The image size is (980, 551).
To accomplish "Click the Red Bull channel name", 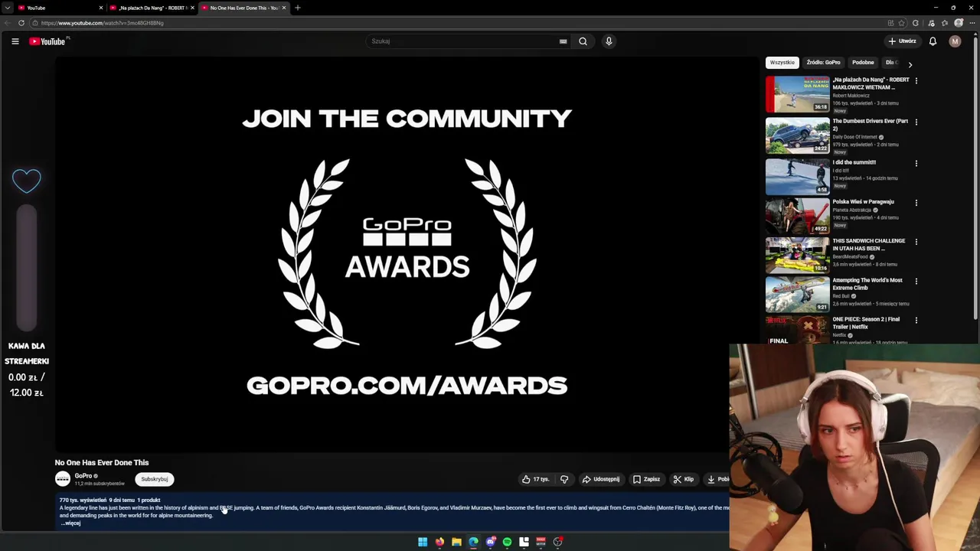I will 841,296.
